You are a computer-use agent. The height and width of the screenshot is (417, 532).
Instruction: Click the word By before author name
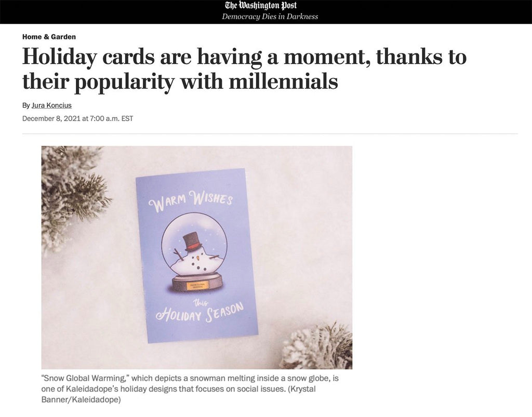click(x=26, y=105)
